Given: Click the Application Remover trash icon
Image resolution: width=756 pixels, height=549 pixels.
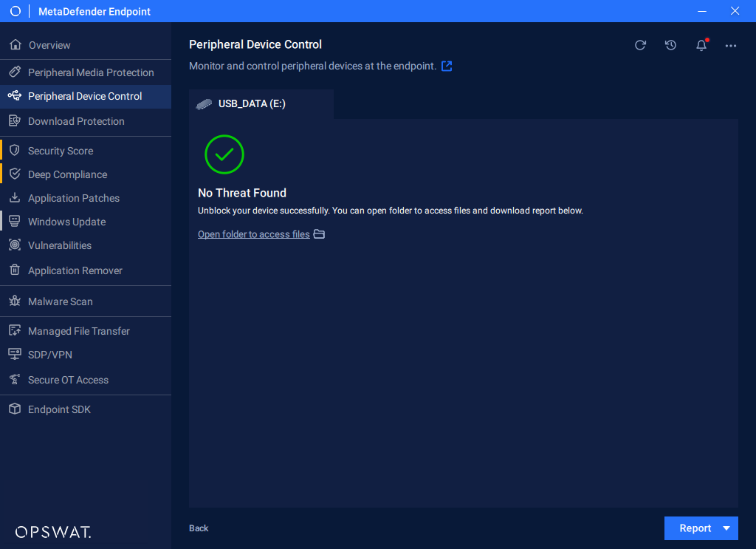Looking at the screenshot, I should 15,270.
